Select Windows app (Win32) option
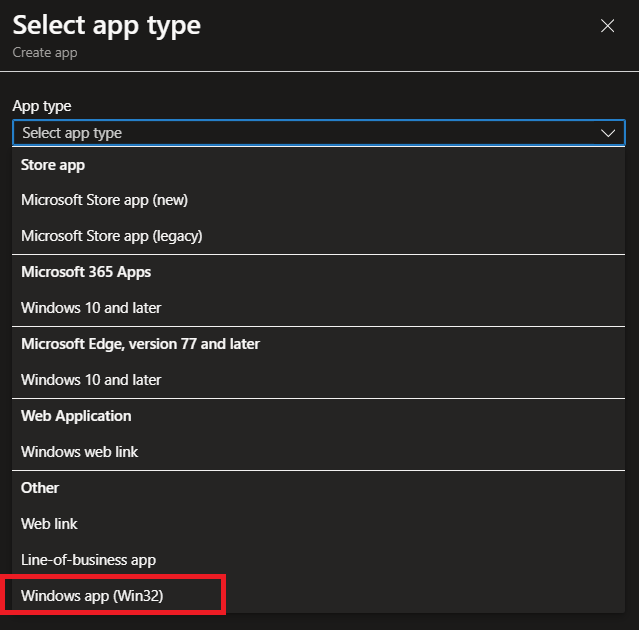The height and width of the screenshot is (630, 639). pyautogui.click(x=318, y=596)
